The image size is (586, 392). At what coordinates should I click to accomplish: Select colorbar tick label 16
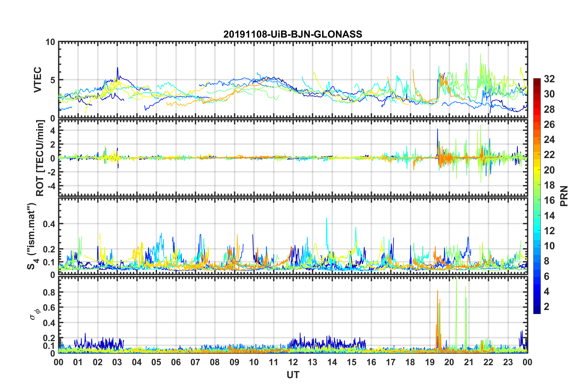[x=549, y=200]
